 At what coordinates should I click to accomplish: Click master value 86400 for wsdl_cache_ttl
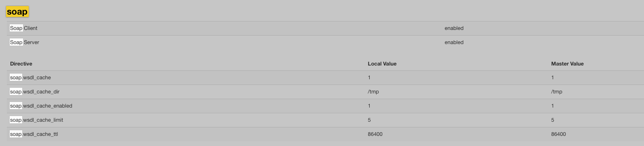click(558, 134)
